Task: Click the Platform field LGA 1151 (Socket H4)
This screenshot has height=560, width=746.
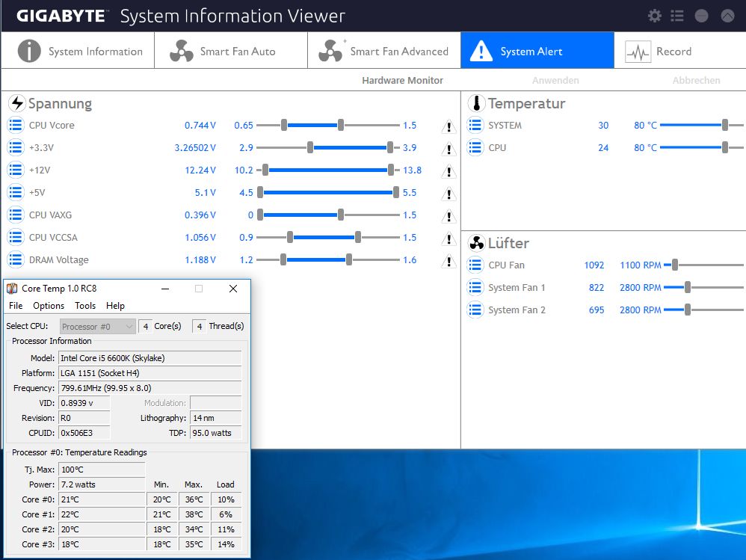Action: coord(149,373)
